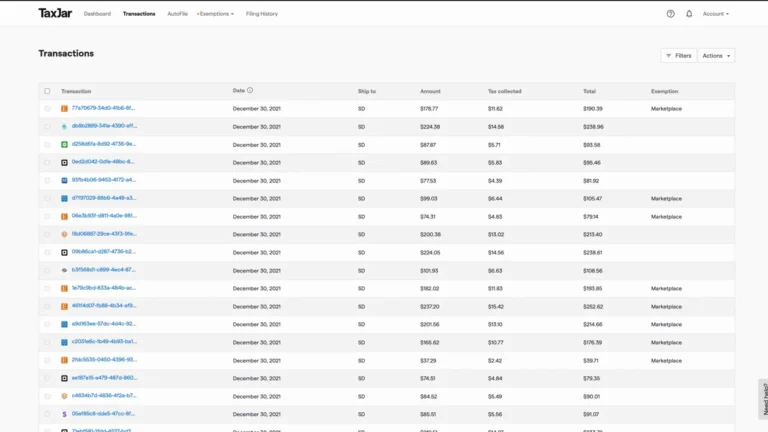Check the box for transaction d258d6fa

[x=47, y=144]
